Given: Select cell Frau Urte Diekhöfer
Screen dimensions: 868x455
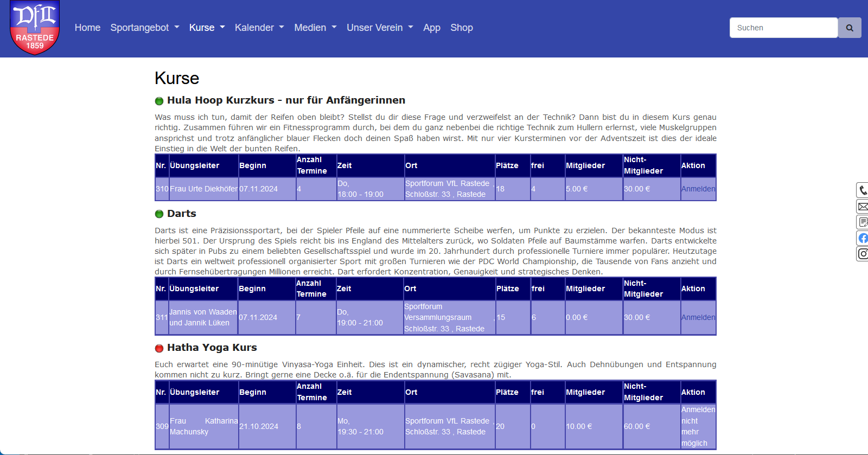Looking at the screenshot, I should point(203,189).
